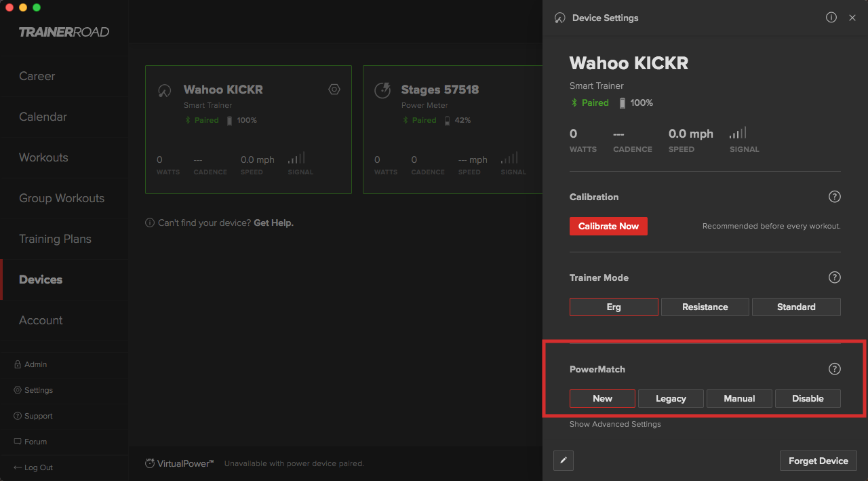Click Log Out

(33, 467)
